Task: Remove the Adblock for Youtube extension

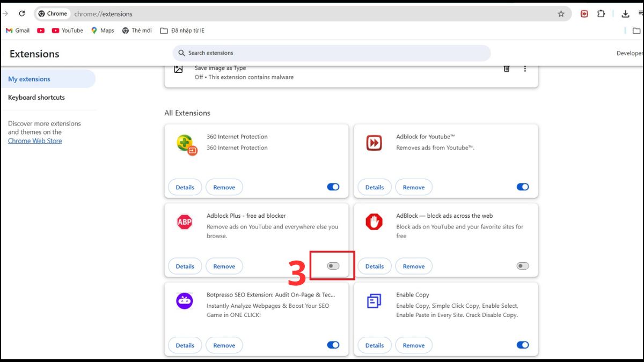Action: point(414,187)
